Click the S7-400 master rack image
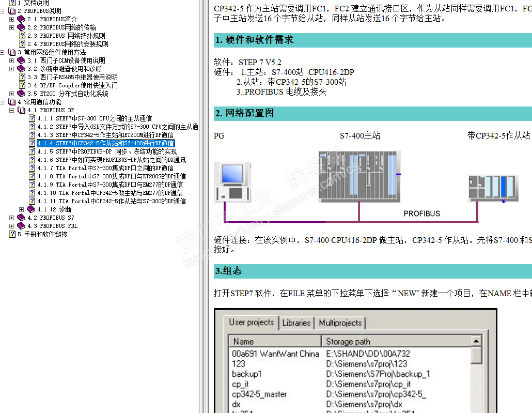The image size is (532, 413). click(x=359, y=177)
